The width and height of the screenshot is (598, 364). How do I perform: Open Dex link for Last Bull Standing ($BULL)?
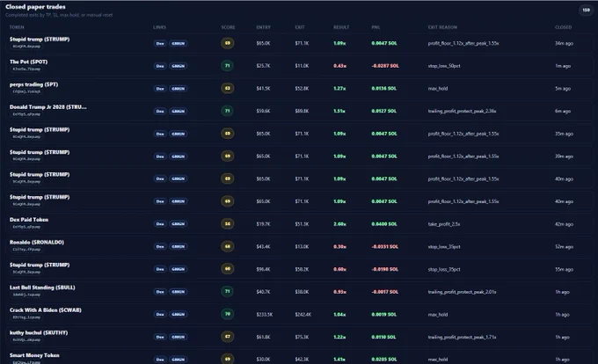click(x=160, y=292)
